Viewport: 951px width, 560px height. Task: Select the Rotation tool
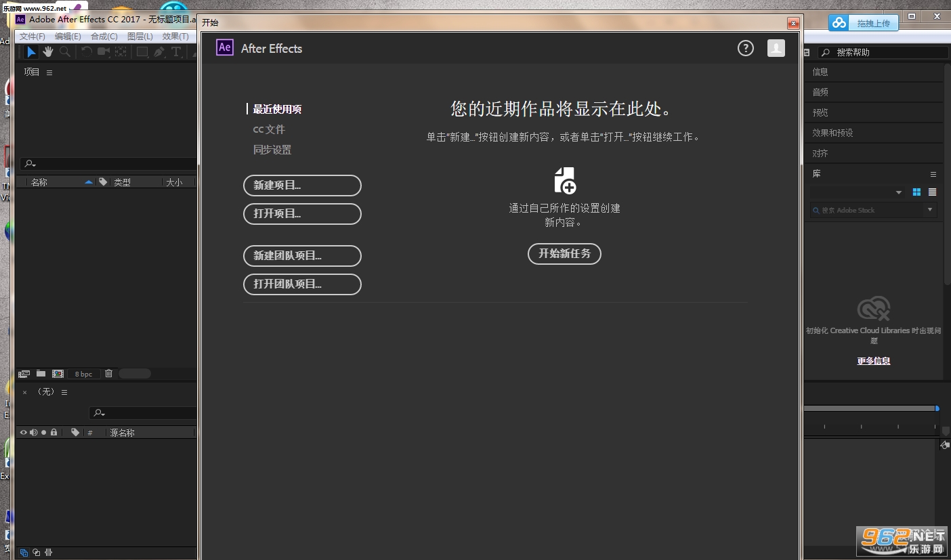coord(87,52)
